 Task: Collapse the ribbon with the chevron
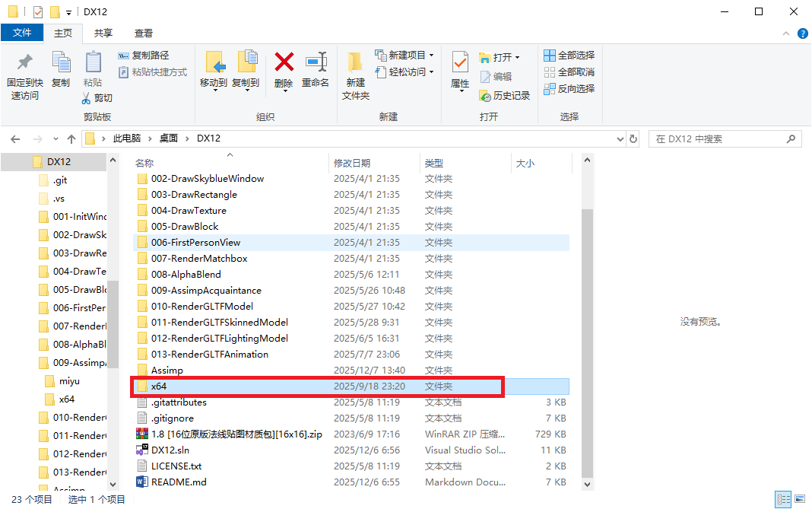click(786, 33)
